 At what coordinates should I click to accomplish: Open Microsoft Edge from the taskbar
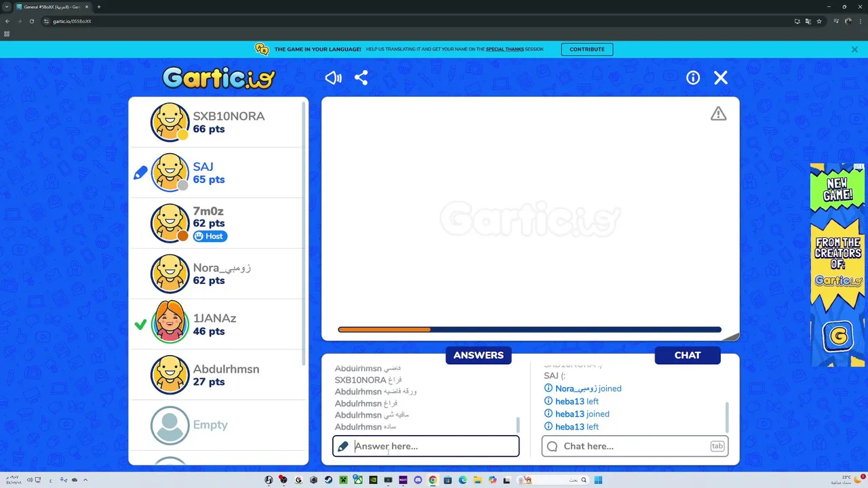click(x=462, y=480)
